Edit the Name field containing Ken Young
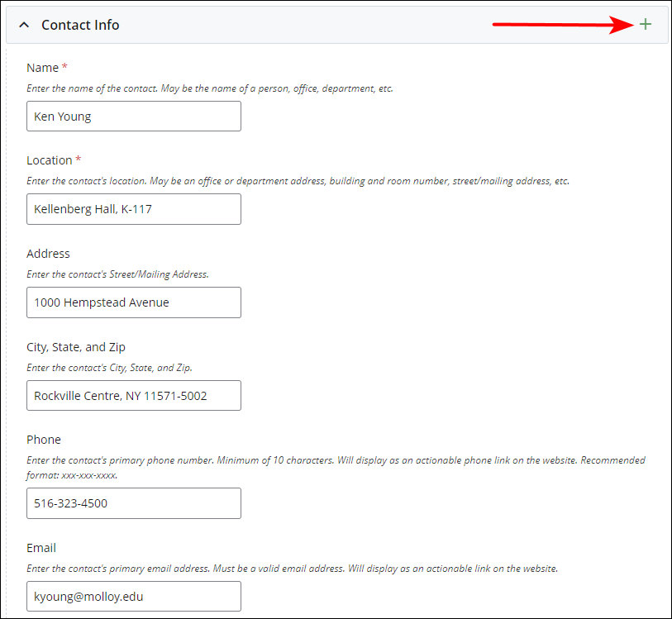The width and height of the screenshot is (672, 619). [x=134, y=116]
